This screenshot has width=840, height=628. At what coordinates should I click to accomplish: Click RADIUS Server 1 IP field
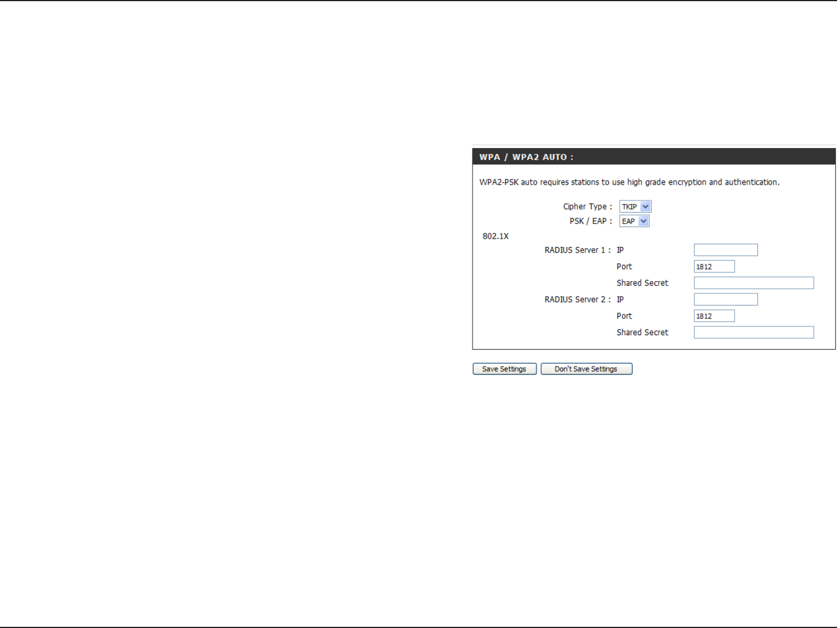coord(726,250)
